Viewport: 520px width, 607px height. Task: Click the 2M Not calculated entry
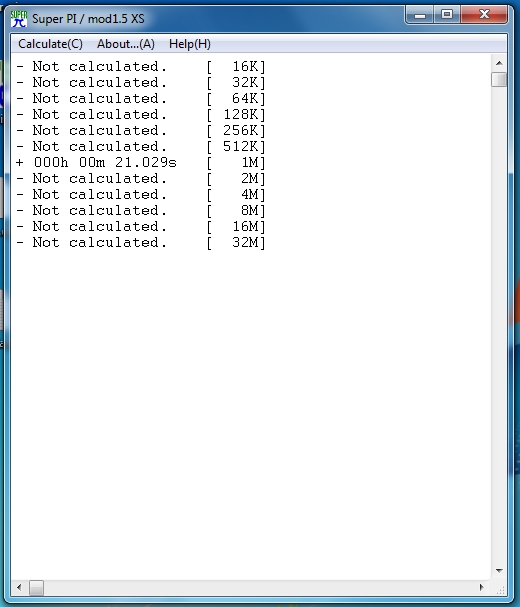(141, 179)
